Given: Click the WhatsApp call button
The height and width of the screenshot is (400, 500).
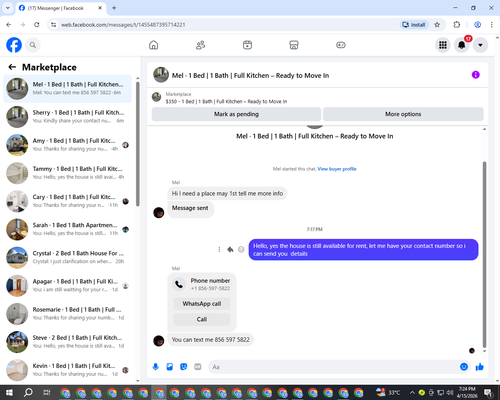Looking at the screenshot, I should pyautogui.click(x=202, y=304).
